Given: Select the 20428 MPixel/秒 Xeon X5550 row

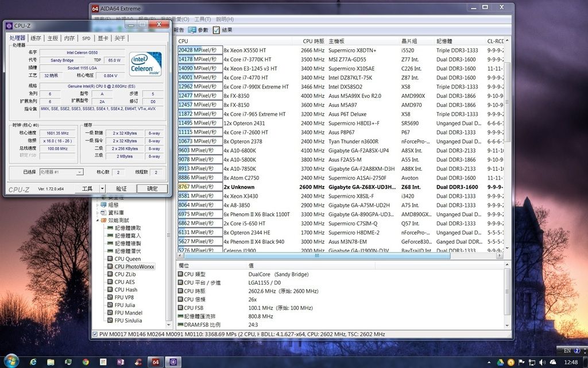Looking at the screenshot, I should 341,50.
